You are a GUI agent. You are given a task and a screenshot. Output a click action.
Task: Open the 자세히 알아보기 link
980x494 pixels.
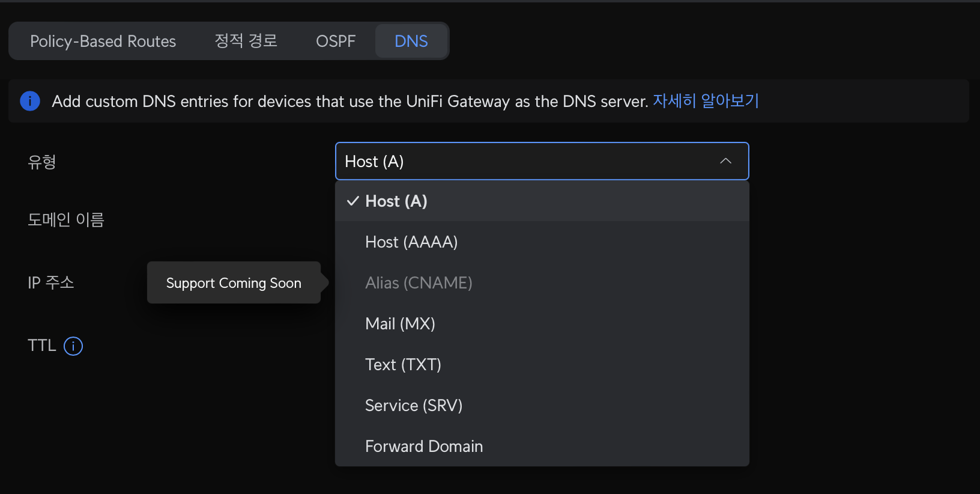(706, 101)
